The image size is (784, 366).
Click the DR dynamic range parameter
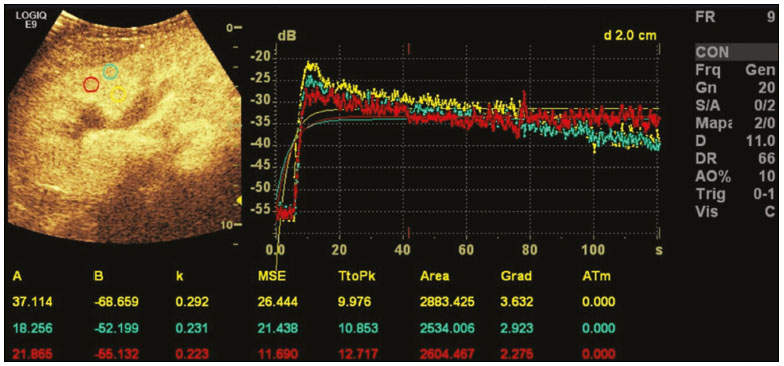coord(736,158)
